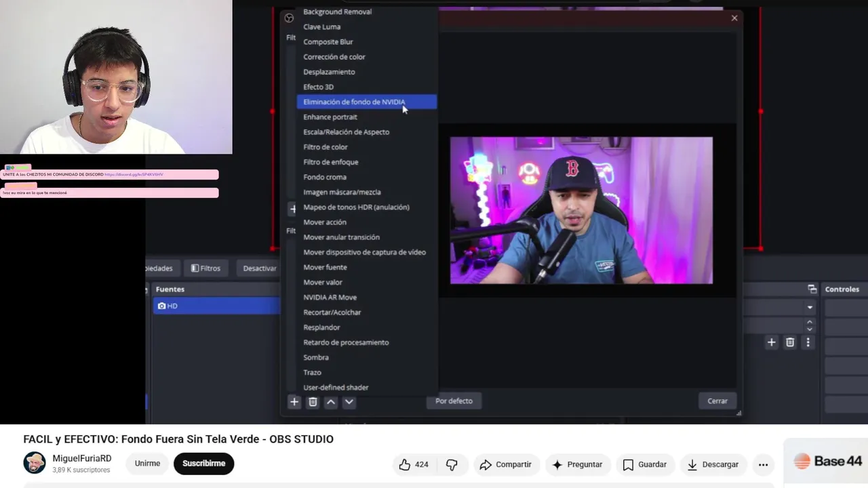Click the Unirme button
Screen dimensions: 868x488
click(x=147, y=464)
